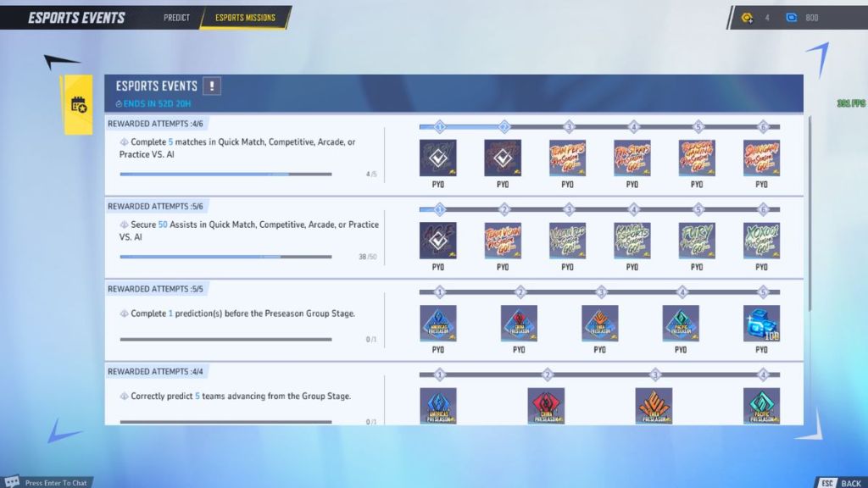Switch to the Predict tab

point(176,18)
